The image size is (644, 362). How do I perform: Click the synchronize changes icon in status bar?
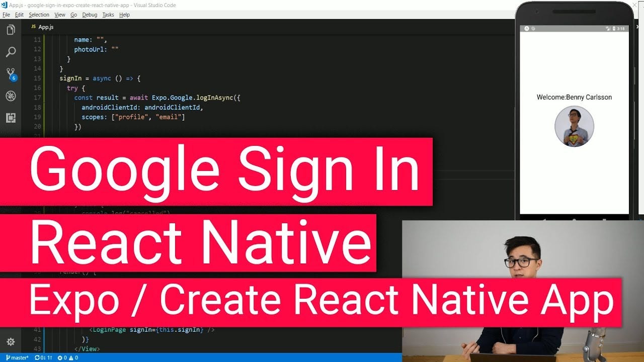click(x=38, y=358)
